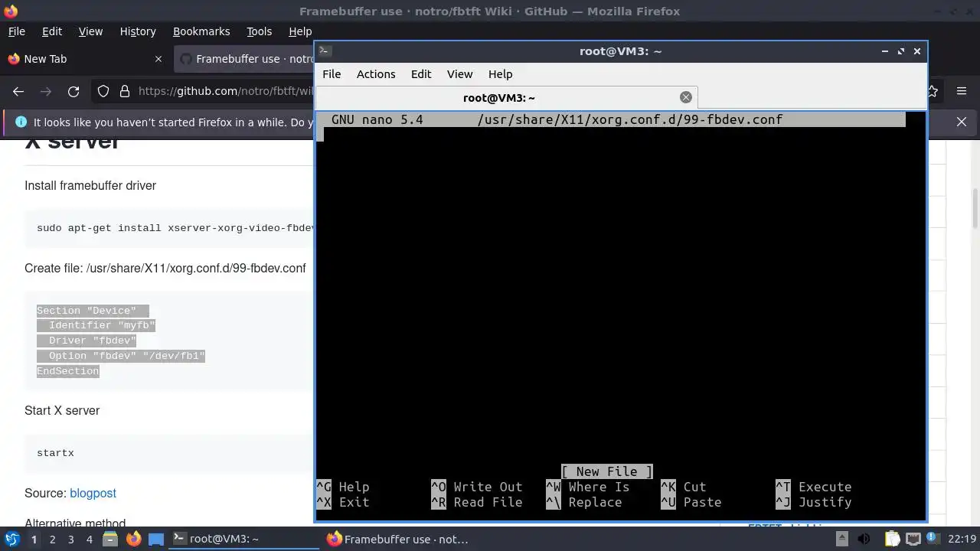Click the show desktop taskbar icon
This screenshot has height=551, width=980.
156,539
